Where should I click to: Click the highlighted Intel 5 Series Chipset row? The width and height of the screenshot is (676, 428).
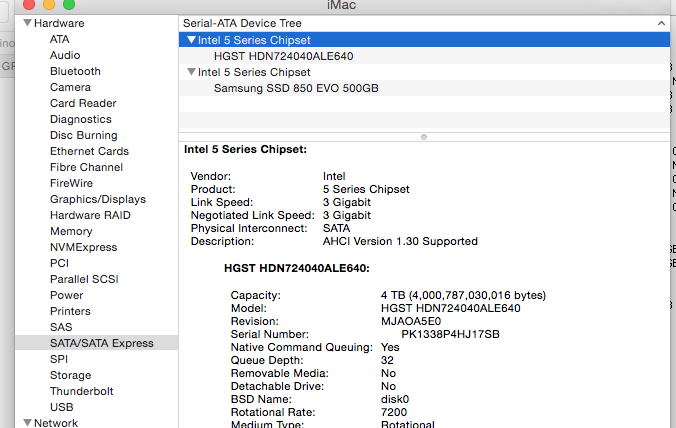click(x=424, y=40)
